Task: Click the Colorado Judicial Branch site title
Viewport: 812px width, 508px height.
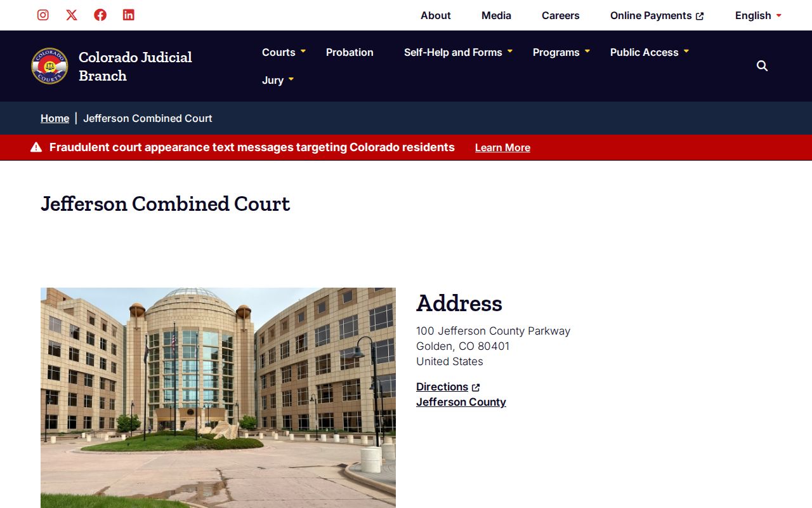Action: (x=135, y=66)
